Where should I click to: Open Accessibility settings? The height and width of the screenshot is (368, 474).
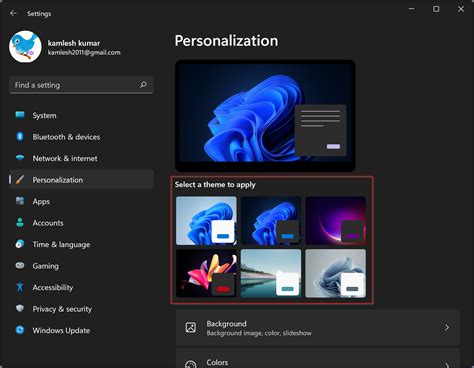click(x=81, y=287)
